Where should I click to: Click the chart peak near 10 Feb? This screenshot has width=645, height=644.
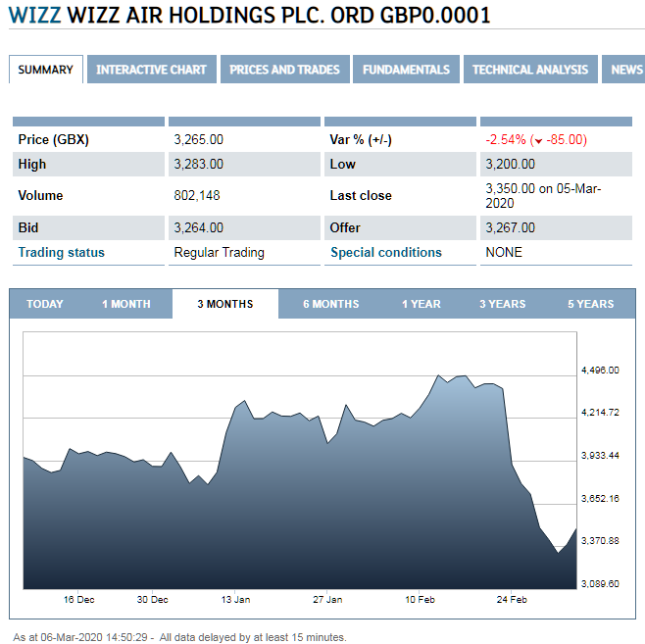pyautogui.click(x=438, y=375)
